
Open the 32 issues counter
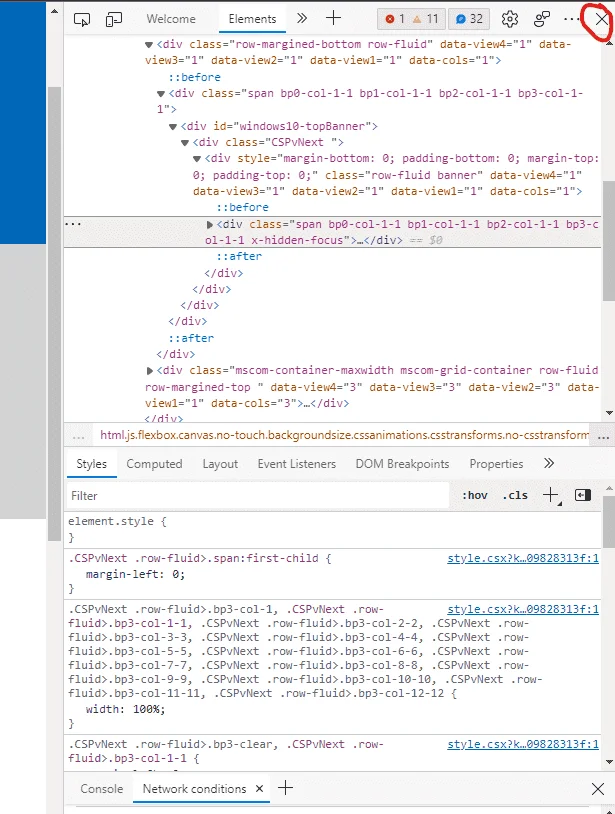(469, 19)
